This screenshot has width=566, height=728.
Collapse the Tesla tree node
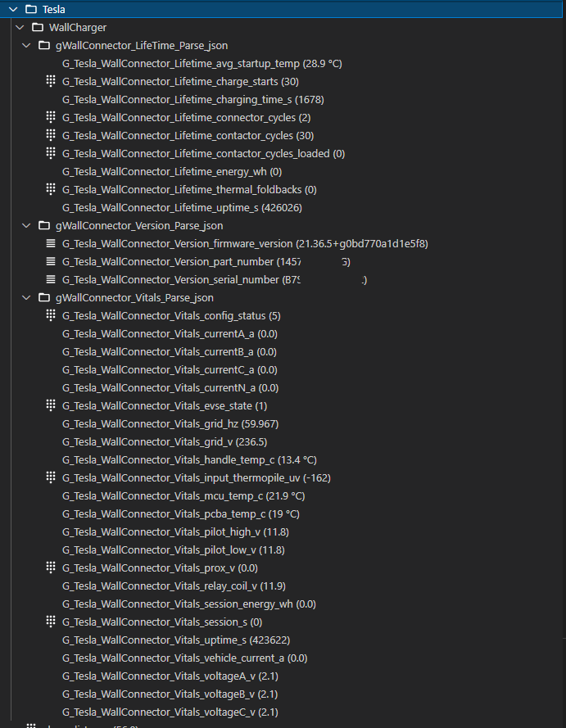tap(12, 9)
